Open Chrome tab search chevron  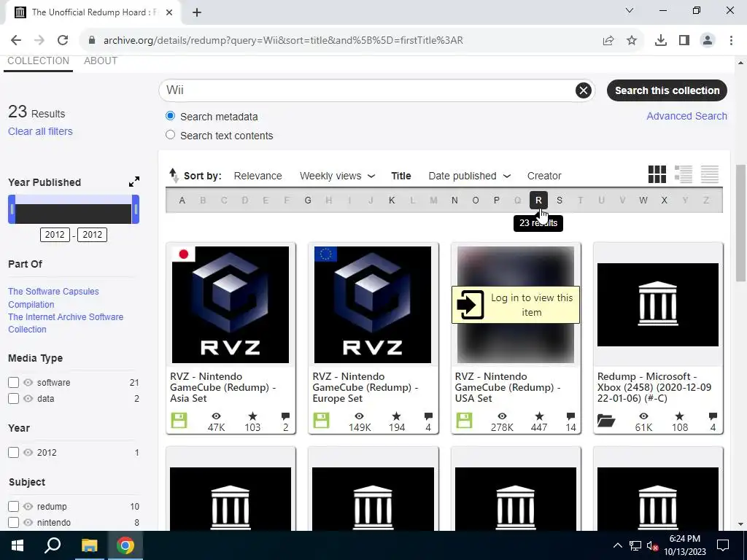(x=630, y=10)
